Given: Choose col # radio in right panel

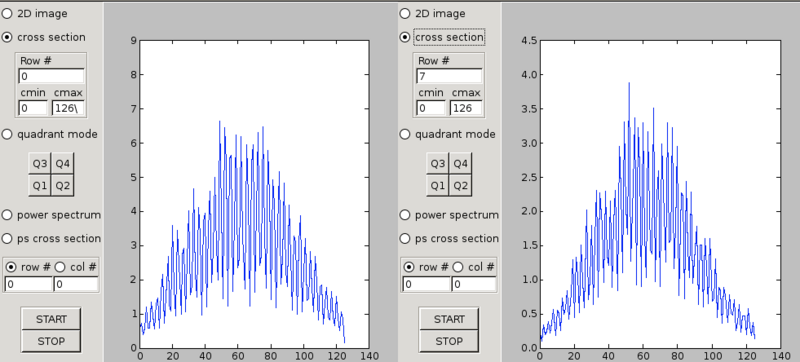Looking at the screenshot, I should 458,267.
